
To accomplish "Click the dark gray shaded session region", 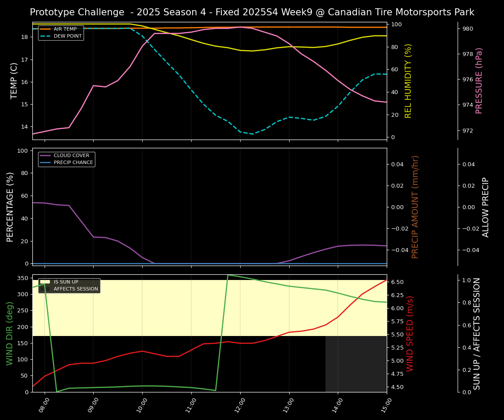I will pyautogui.click(x=356, y=364).
